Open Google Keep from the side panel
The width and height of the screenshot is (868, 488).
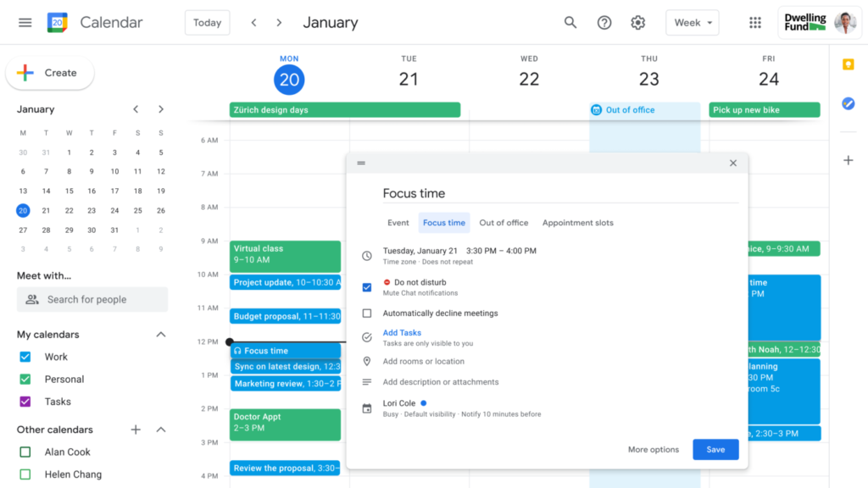point(849,64)
